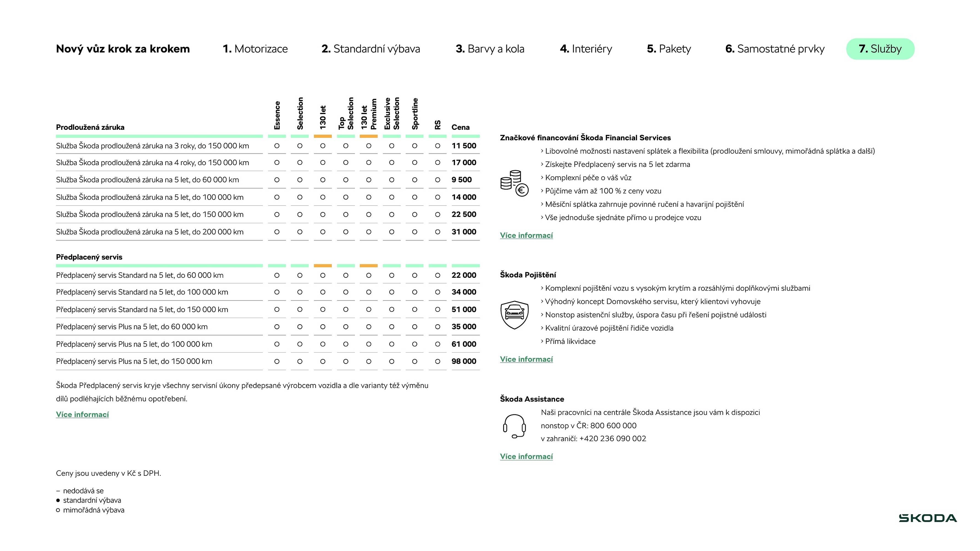
Task: Select the Sportline circle for Standard 60 000 km
Action: click(414, 275)
